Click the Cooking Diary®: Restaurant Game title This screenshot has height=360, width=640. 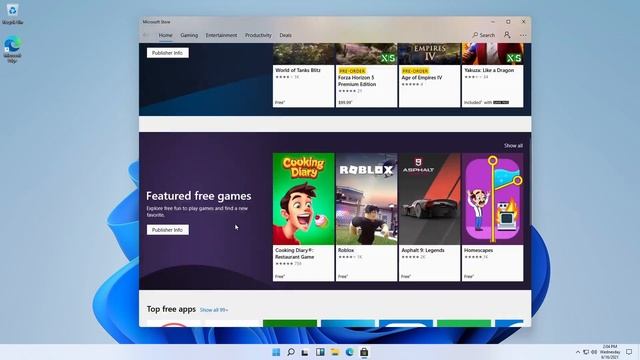(x=295, y=253)
